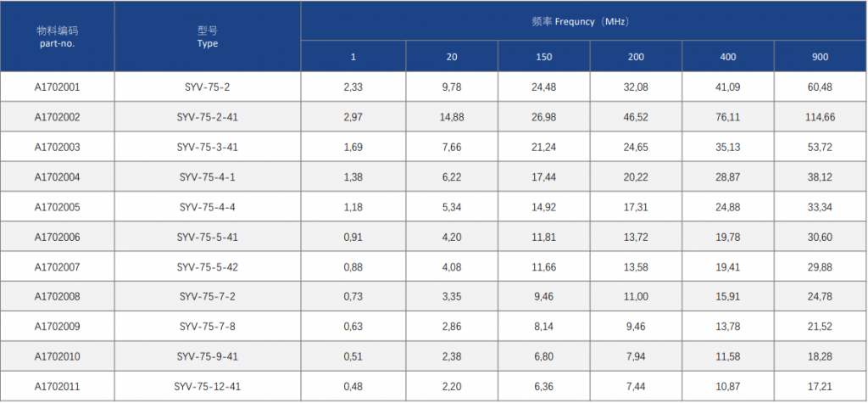Select value 28,87 in SYV-75-4-1 row
Screen dimensions: 868x403
click(x=728, y=176)
